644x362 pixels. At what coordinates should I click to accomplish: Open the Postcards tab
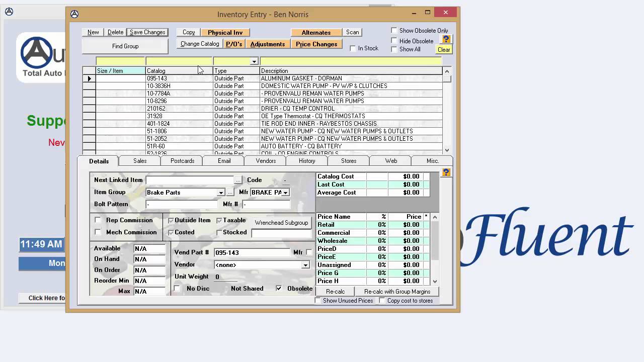(182, 161)
